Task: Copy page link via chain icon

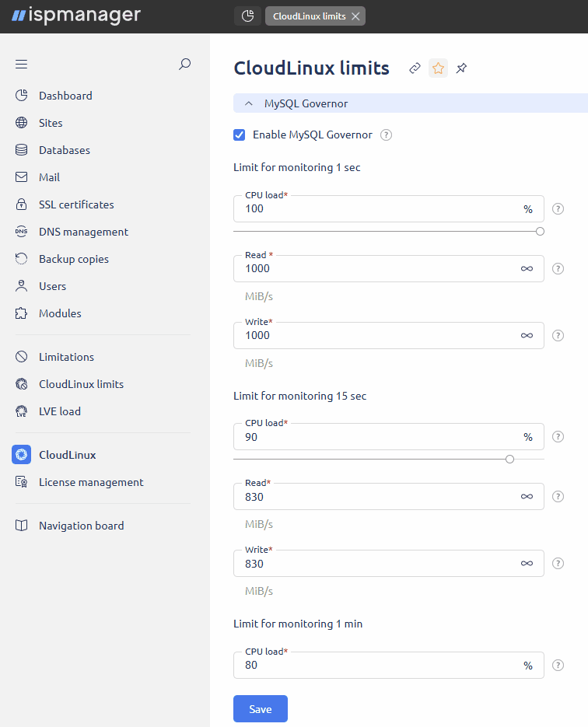Action: coord(415,68)
